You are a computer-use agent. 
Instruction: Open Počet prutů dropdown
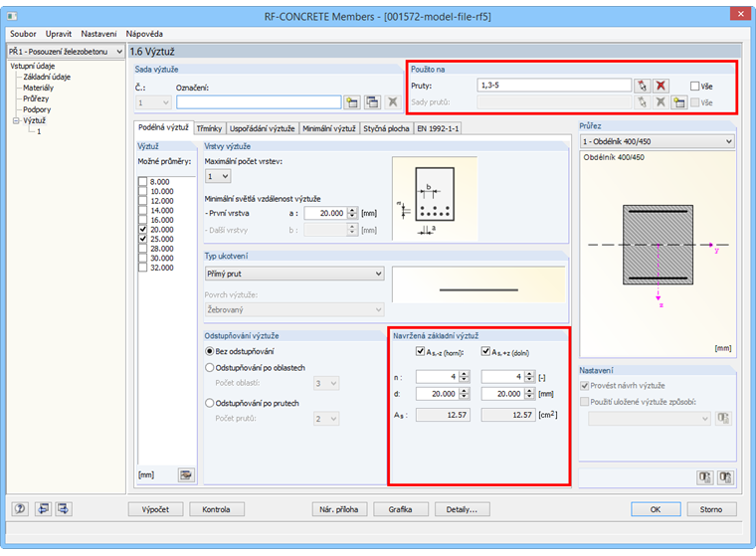tap(326, 419)
